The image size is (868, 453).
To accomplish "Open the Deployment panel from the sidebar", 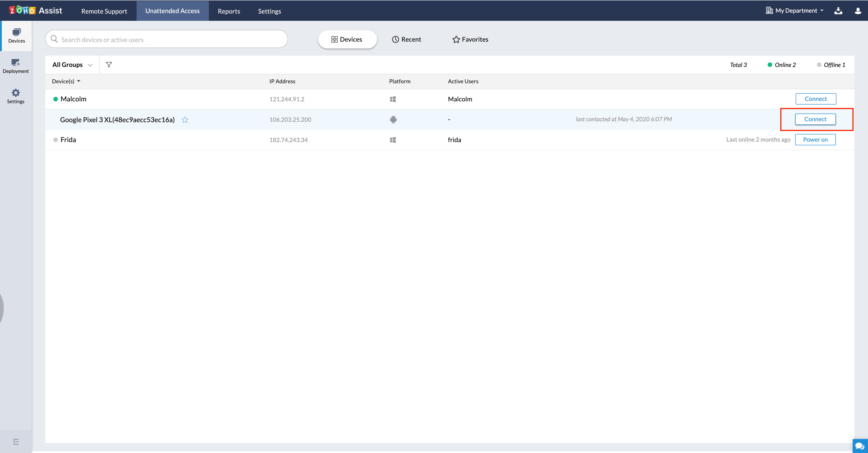I will 16,65.
